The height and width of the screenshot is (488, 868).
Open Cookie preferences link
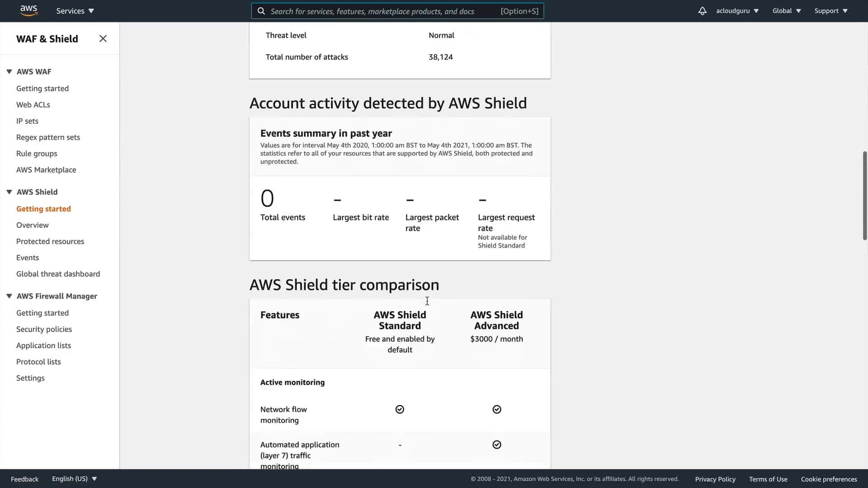coord(829,479)
